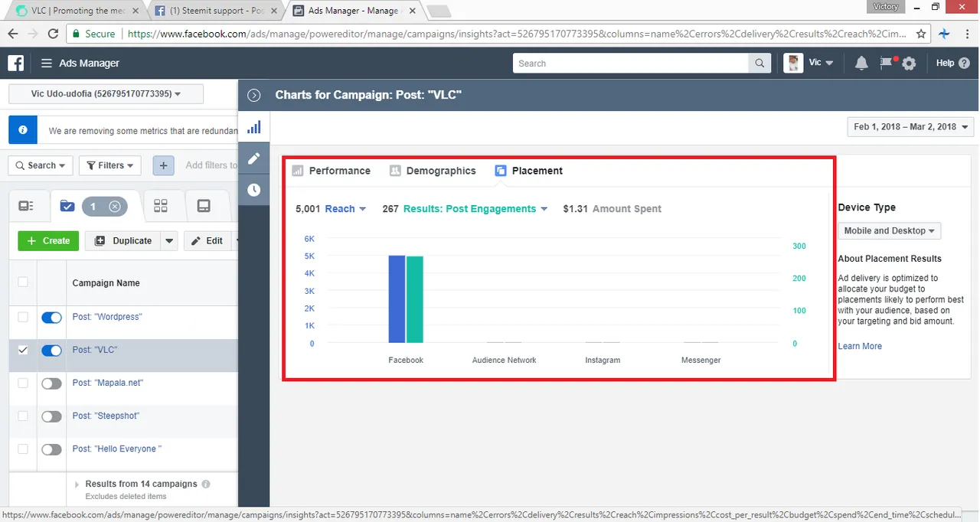Bookmark this page with star icon
The height and width of the screenshot is (522, 980).
coord(921,34)
